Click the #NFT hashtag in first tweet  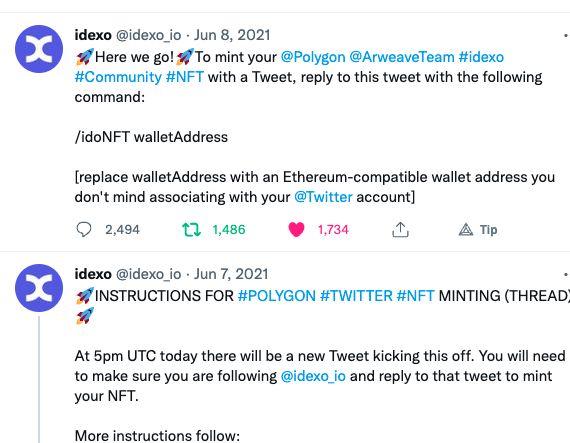click(x=185, y=77)
